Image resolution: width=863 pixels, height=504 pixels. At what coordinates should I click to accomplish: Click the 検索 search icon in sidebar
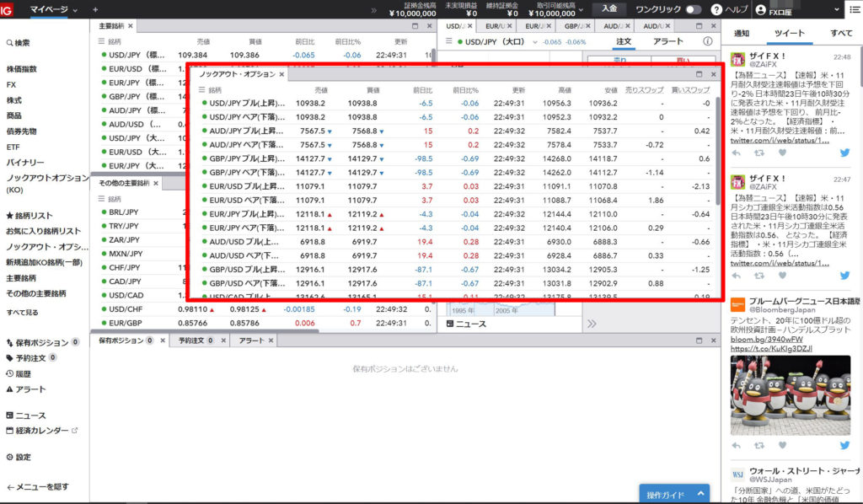tap(9, 43)
